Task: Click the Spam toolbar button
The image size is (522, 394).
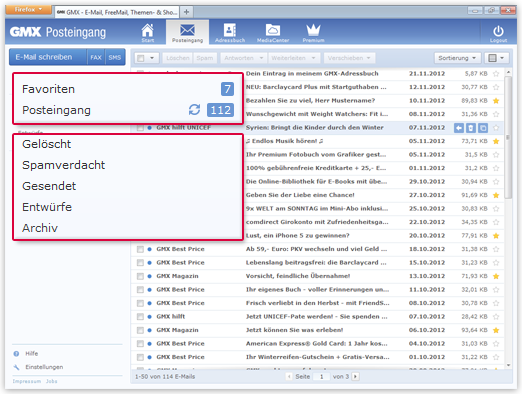Action: 205,58
